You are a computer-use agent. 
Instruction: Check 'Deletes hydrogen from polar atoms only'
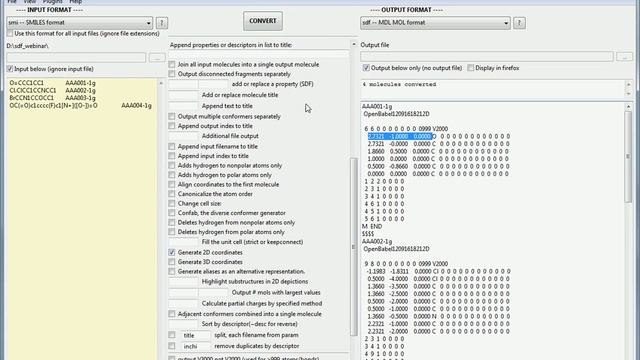click(172, 232)
